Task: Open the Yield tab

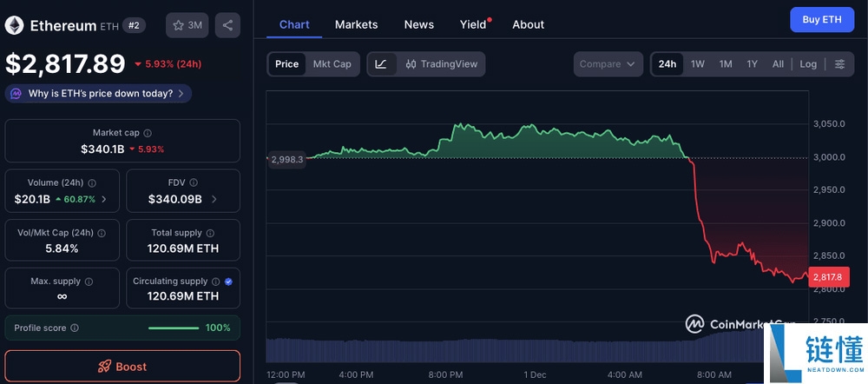Action: 475,24
